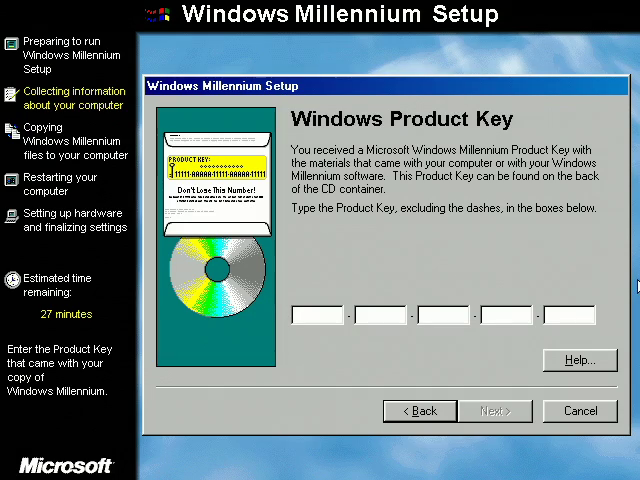Click 'Restarting your computer' step text
The width and height of the screenshot is (640, 480).
point(60,184)
